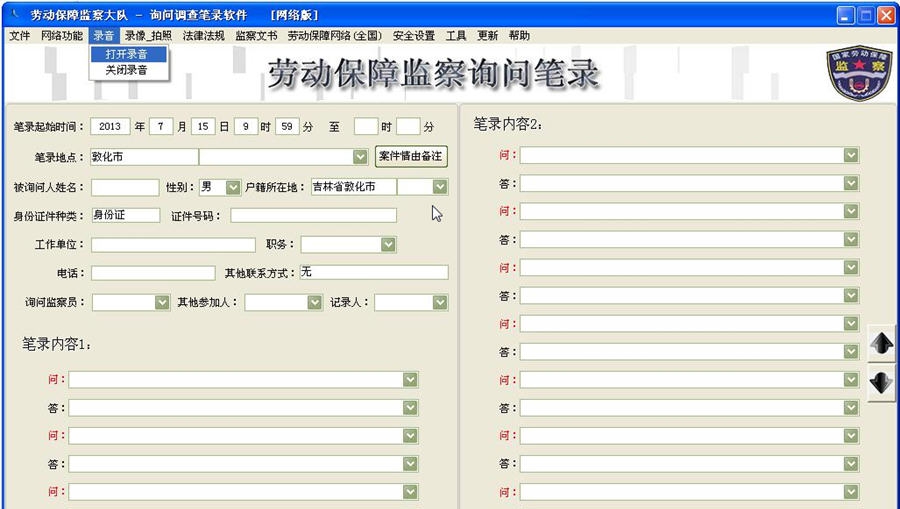This screenshot has height=509, width=900.
Task: Open the 记录人 recorder dropdown
Action: (440, 303)
